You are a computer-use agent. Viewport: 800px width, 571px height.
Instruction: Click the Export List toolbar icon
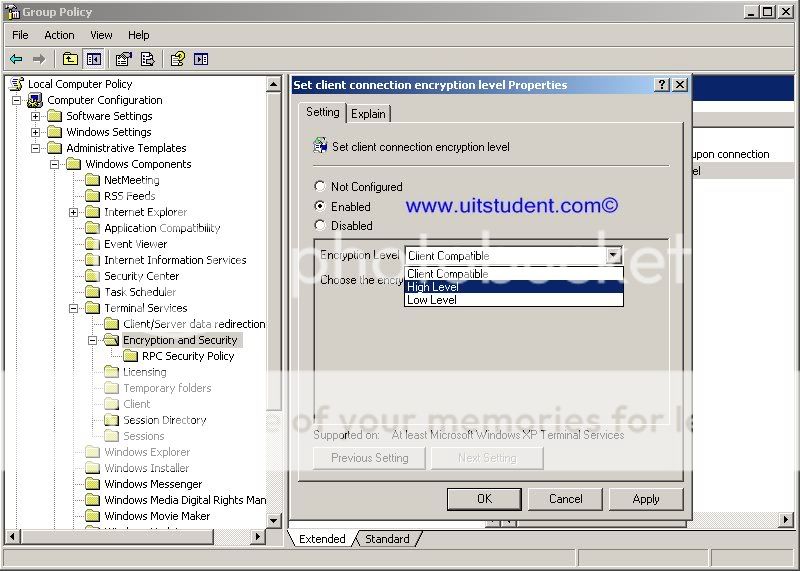(147, 59)
